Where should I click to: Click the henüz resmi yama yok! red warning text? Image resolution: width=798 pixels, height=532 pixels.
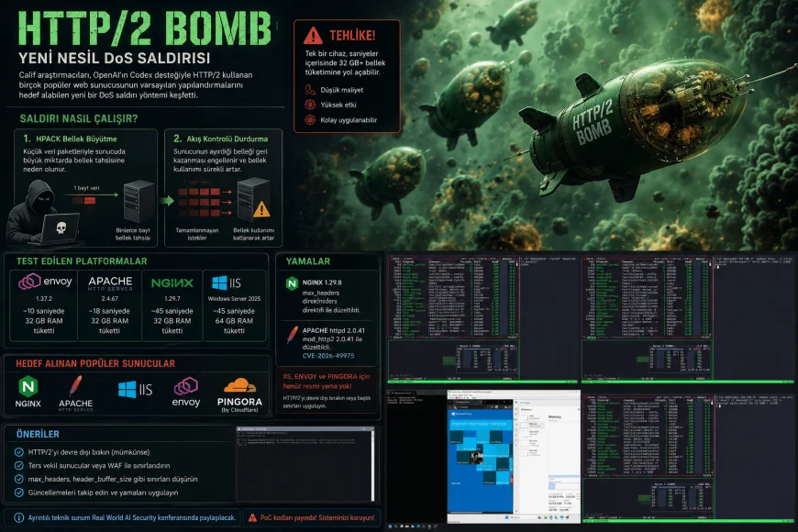click(x=317, y=386)
